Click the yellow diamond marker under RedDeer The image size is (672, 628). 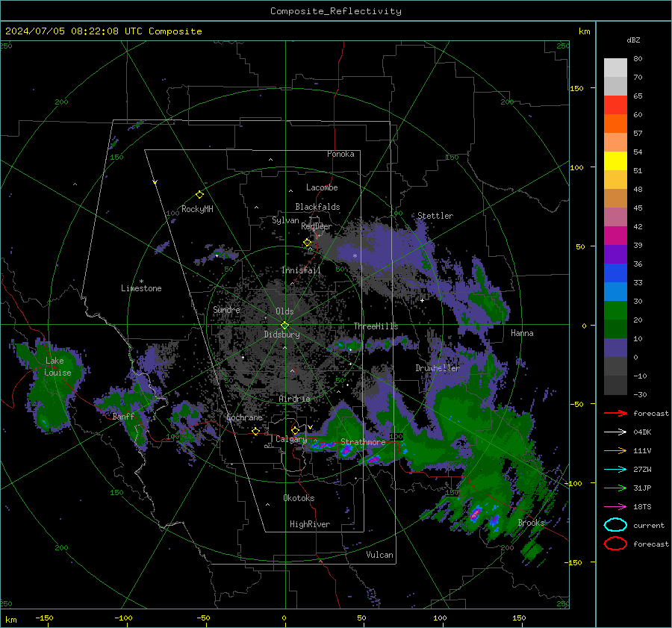point(308,243)
